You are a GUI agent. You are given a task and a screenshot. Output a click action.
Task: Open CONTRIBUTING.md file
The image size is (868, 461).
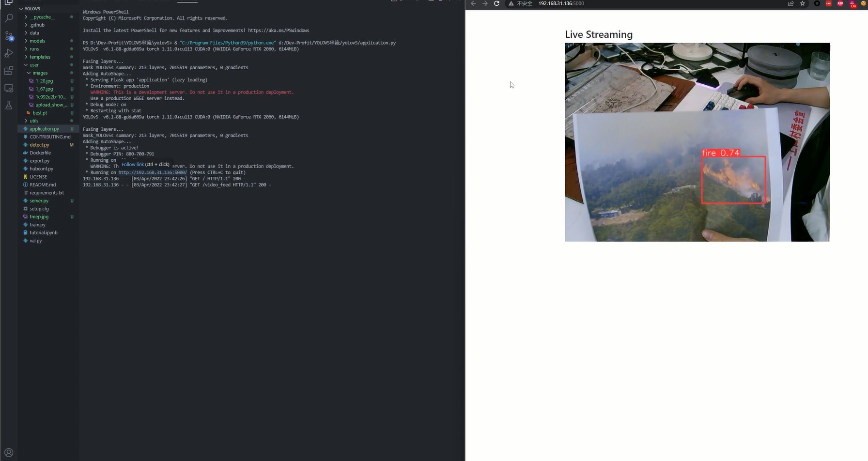point(48,137)
